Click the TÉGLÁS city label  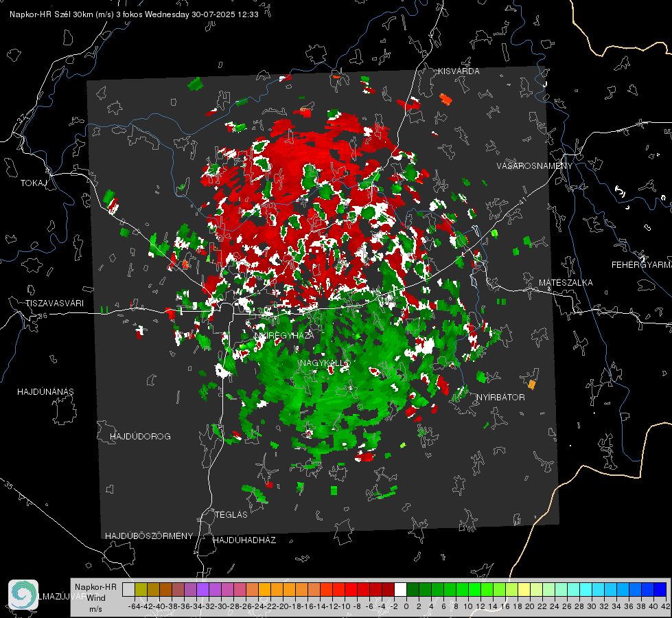(x=231, y=515)
